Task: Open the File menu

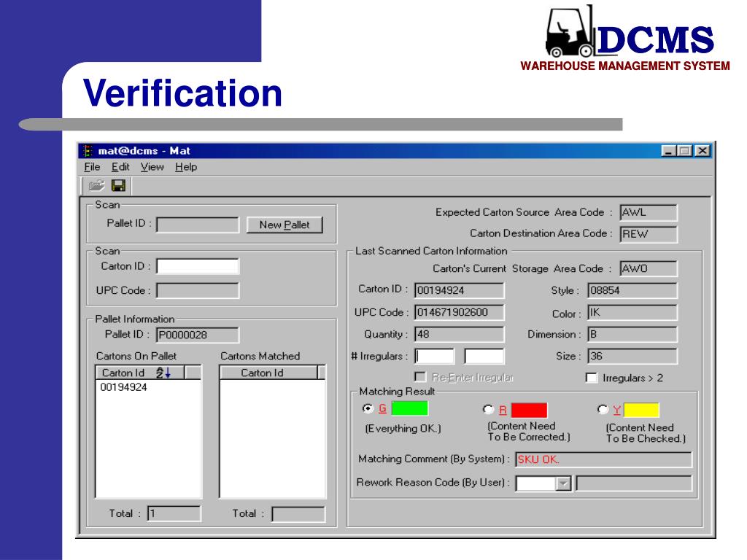Action: [92, 167]
